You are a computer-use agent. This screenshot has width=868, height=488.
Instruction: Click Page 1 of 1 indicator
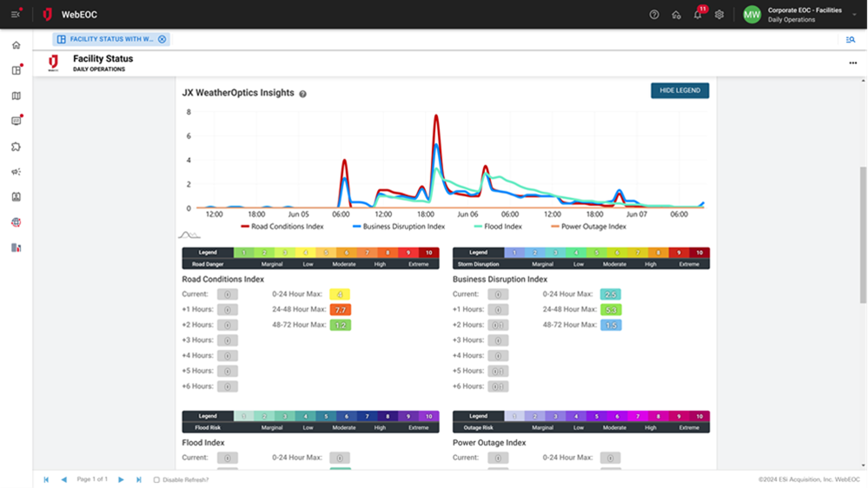[92, 479]
